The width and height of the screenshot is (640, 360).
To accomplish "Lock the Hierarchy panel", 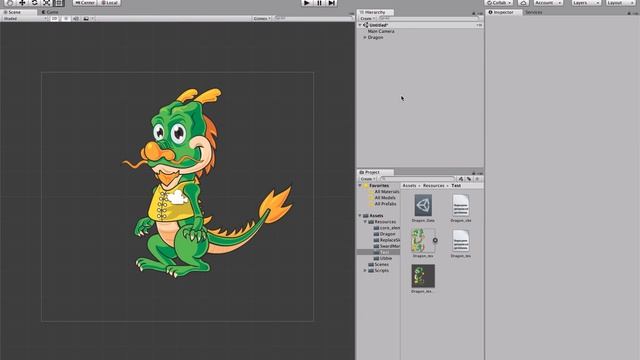I will pyautogui.click(x=474, y=13).
